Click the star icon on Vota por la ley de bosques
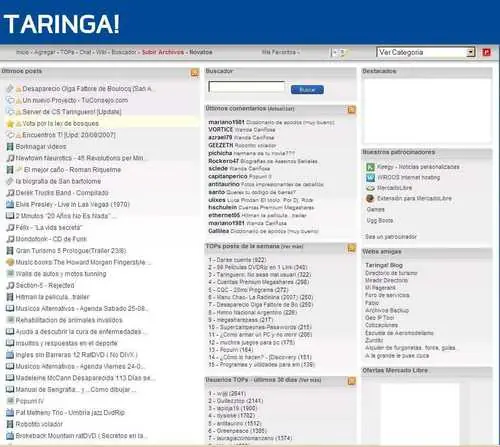 10,124
